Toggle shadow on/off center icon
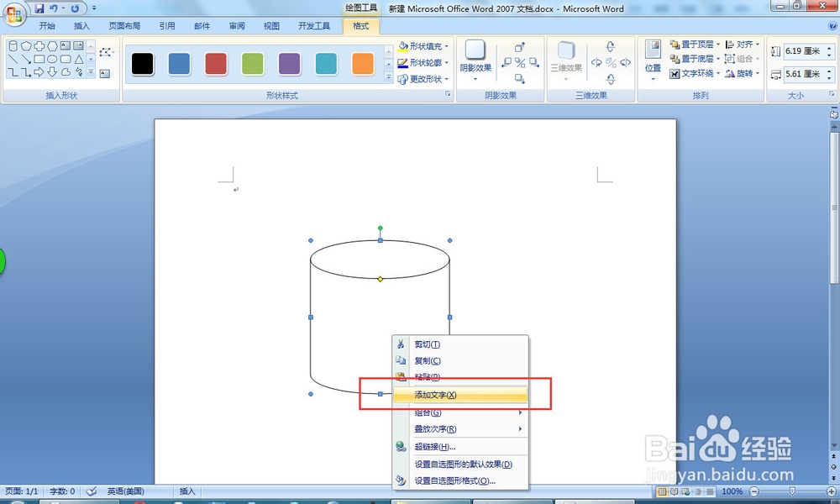Image resolution: width=840 pixels, height=504 pixels. (x=520, y=63)
